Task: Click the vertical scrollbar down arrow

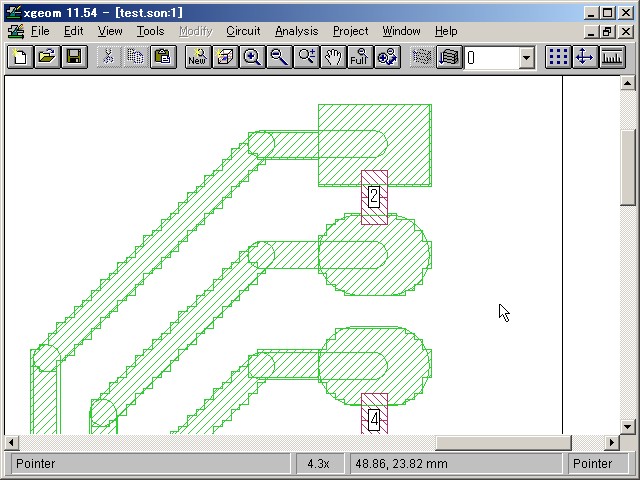Action: pos(627,427)
